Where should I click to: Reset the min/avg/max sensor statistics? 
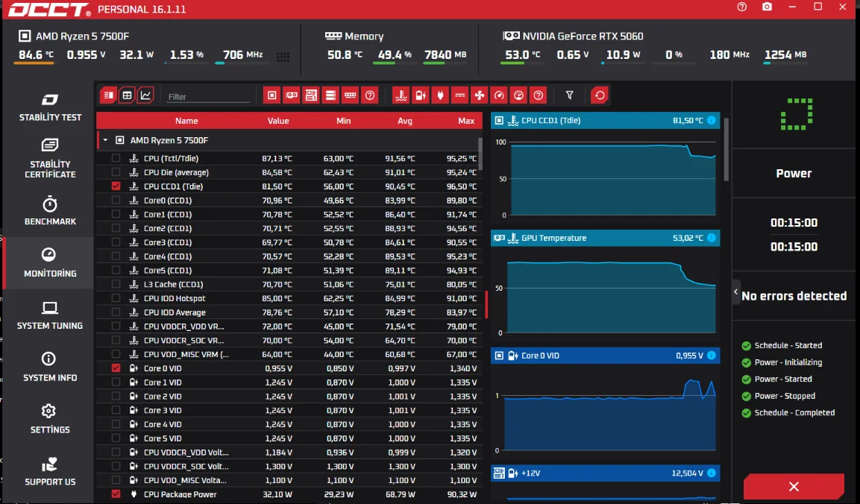click(x=600, y=95)
